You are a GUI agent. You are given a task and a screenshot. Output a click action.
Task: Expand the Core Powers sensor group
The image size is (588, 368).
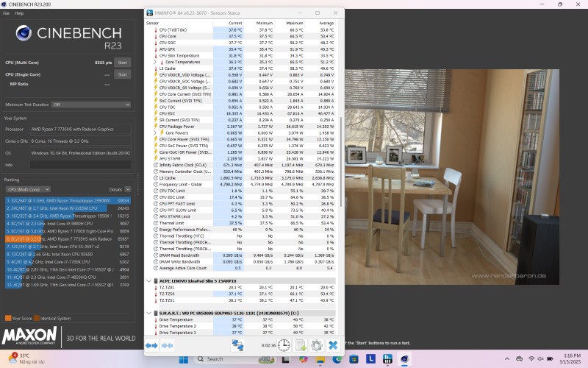[x=155, y=132]
